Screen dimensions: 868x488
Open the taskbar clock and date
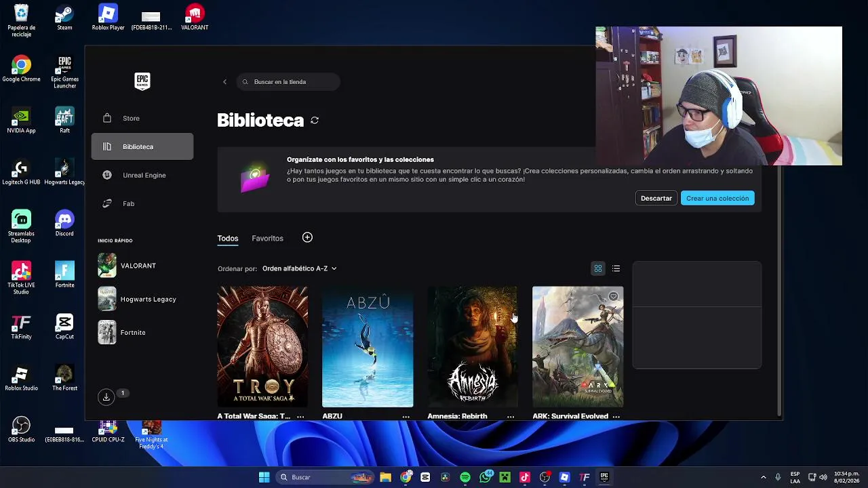pyautogui.click(x=847, y=477)
